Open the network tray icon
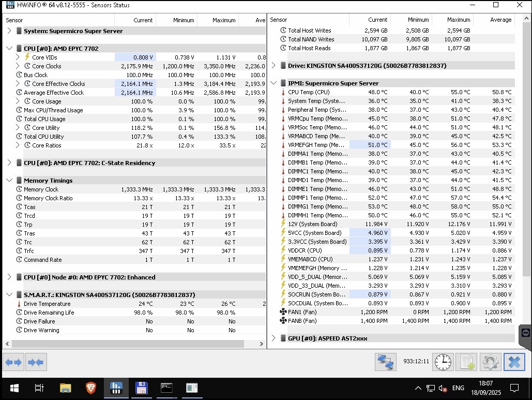The width and height of the screenshot is (532, 400). tap(431, 388)
